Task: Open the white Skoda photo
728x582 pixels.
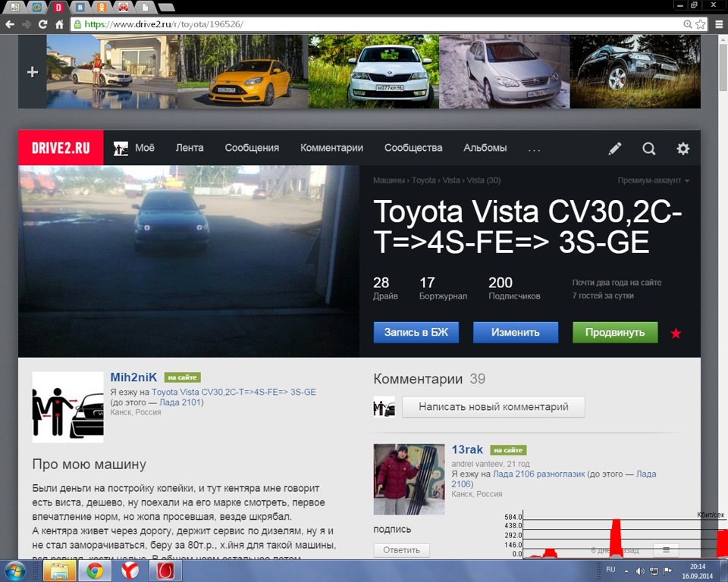Action: (x=373, y=71)
